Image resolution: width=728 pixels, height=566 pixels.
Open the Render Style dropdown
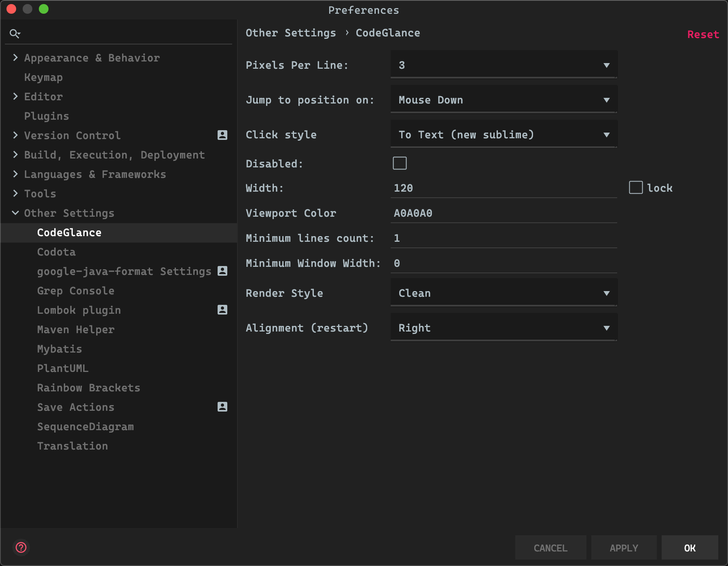504,293
